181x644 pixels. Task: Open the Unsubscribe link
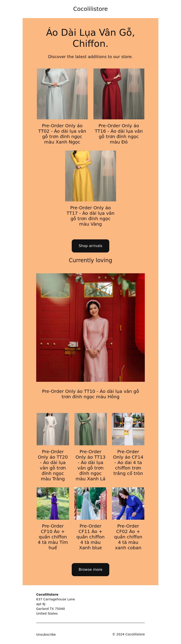(x=46, y=634)
